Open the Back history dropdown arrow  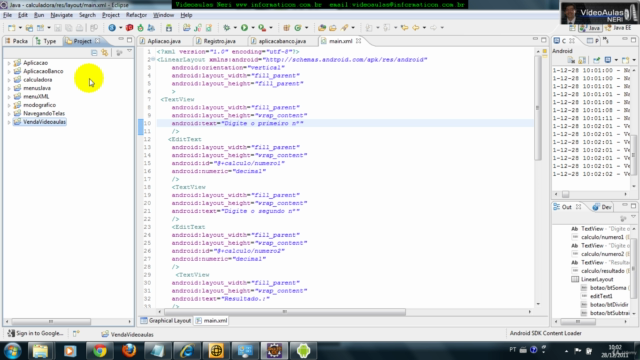pyautogui.click(x=424, y=28)
